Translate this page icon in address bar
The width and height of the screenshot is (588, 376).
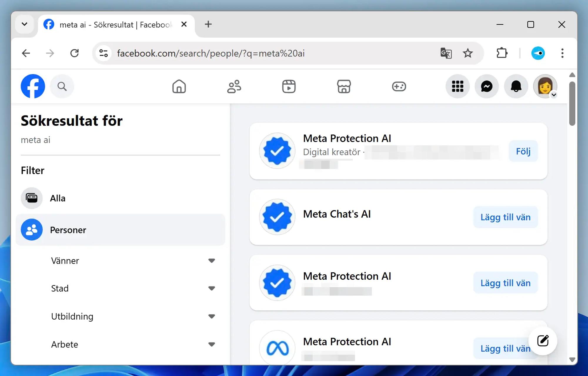pos(446,53)
